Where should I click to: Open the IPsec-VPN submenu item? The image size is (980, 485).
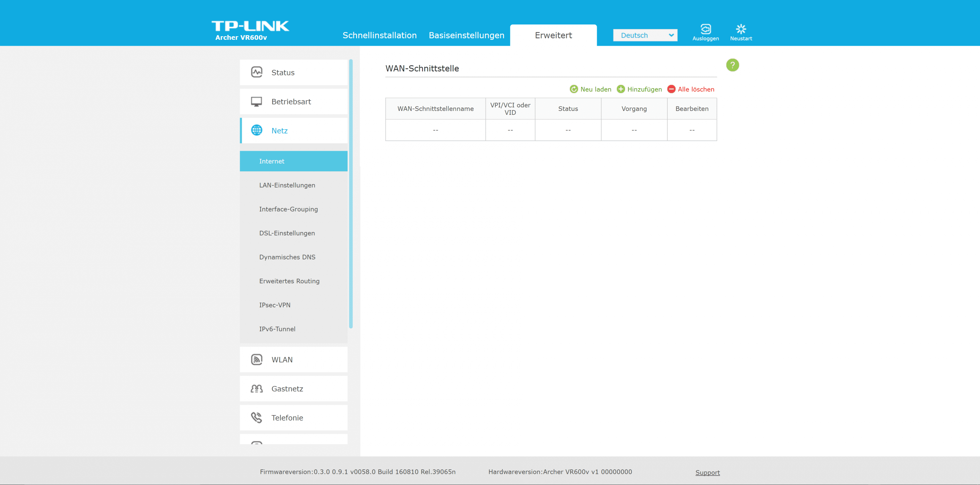(x=275, y=305)
